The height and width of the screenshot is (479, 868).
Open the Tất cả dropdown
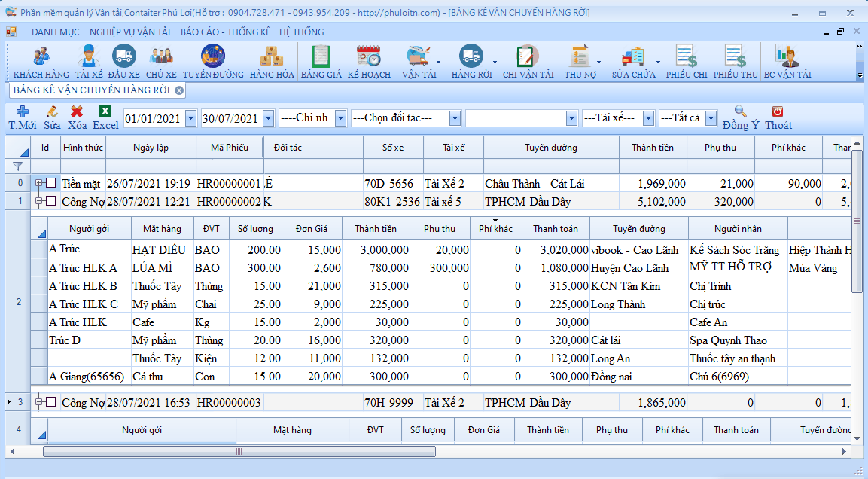711,118
